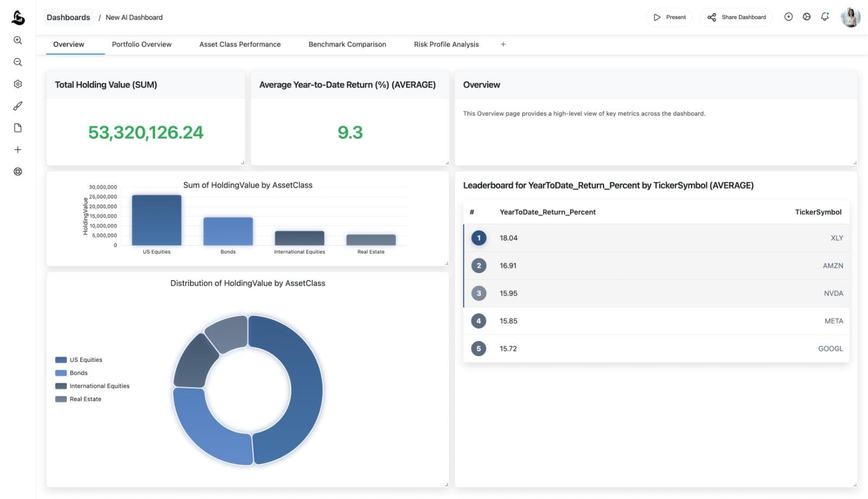Open the user avatar profile picture
The image size is (868, 499).
point(851,17)
